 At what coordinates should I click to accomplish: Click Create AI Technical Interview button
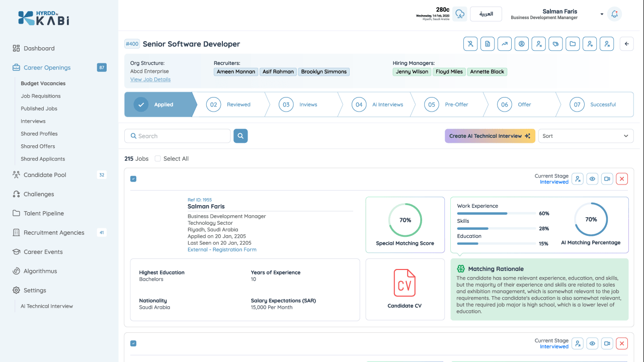click(x=490, y=136)
